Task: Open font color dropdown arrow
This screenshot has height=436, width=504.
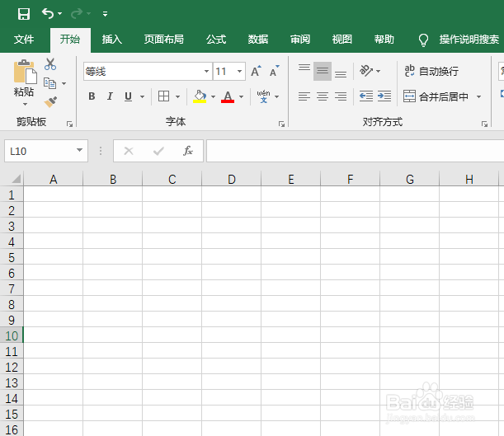Action: 242,96
